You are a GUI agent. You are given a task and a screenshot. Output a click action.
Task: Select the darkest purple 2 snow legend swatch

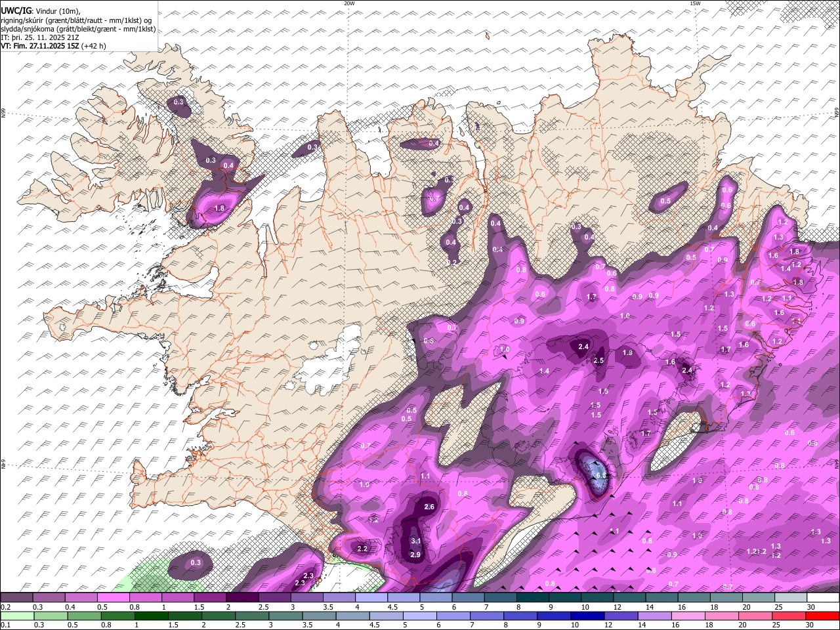pos(242,598)
